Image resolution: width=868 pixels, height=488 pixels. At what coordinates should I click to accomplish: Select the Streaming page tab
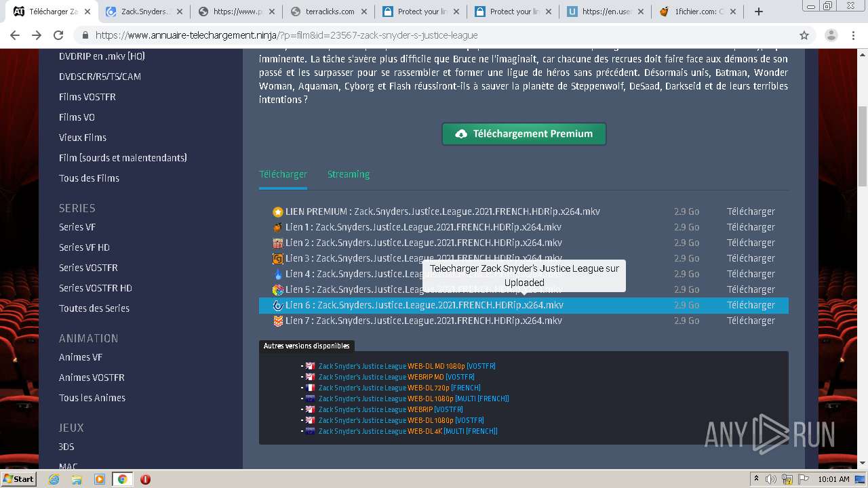(349, 174)
